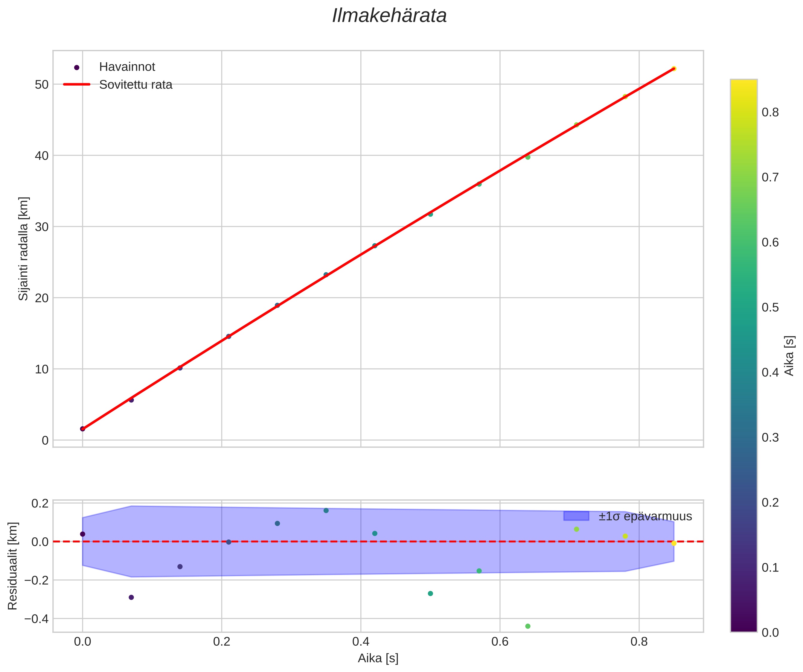Click the Havainnot legend text
The image size is (803, 672).
(x=127, y=67)
